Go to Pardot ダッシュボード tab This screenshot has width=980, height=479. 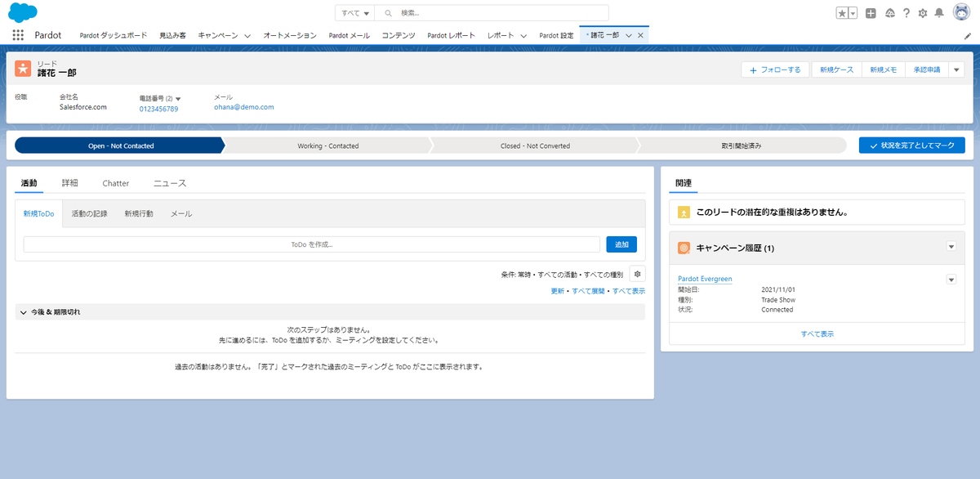(x=114, y=36)
